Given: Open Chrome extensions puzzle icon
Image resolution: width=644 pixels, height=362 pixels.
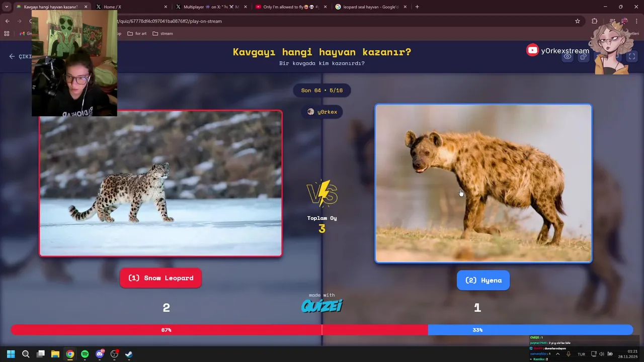Looking at the screenshot, I should 595,21.
